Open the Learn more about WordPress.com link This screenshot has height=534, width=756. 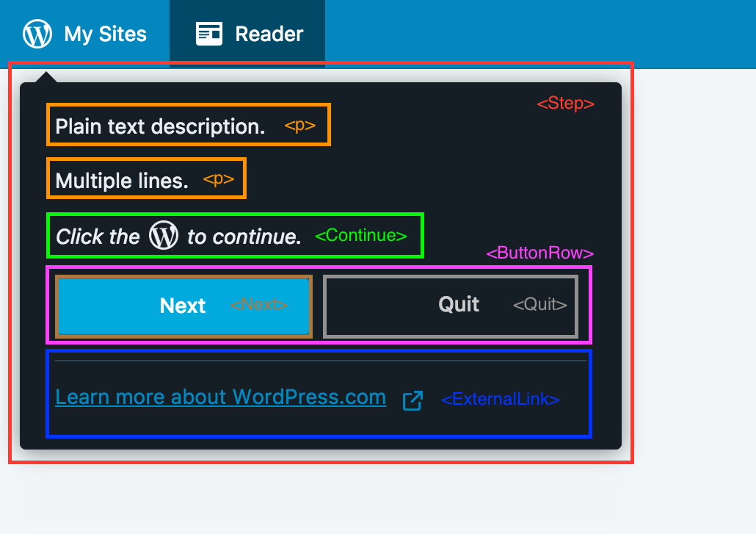coord(220,397)
